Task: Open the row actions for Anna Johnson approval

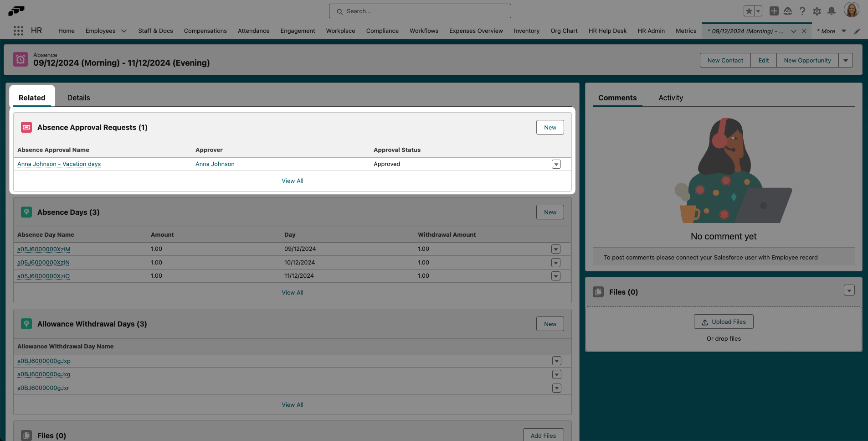Action: [x=555, y=164]
